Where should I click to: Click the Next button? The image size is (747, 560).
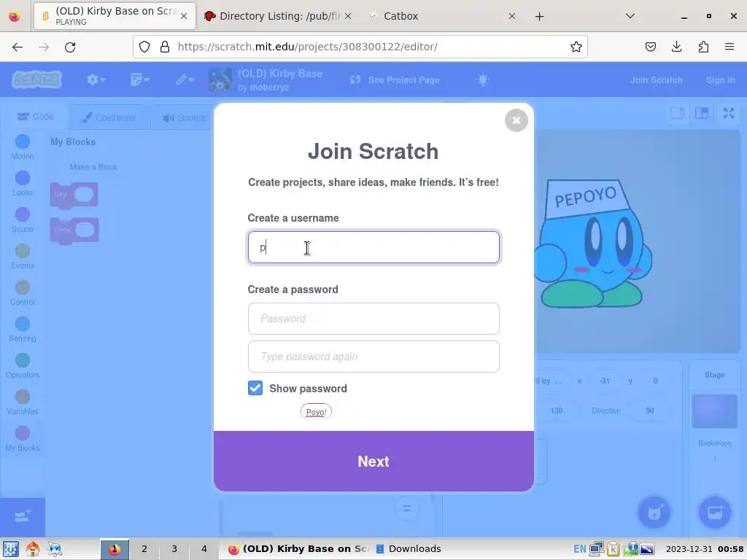[x=373, y=461]
